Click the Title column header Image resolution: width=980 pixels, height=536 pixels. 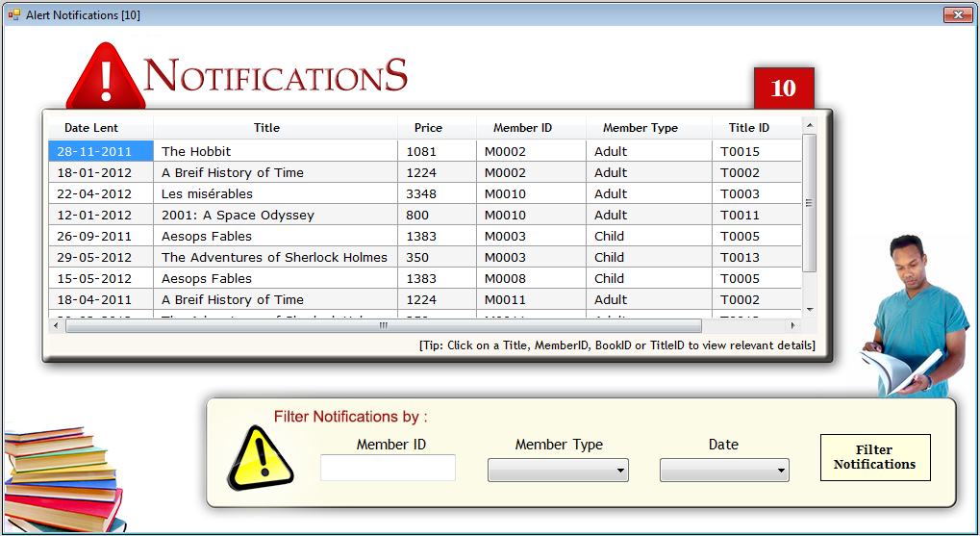266,128
